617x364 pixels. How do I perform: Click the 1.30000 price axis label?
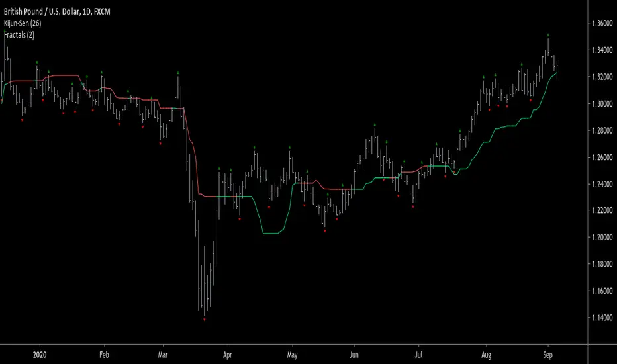point(602,103)
